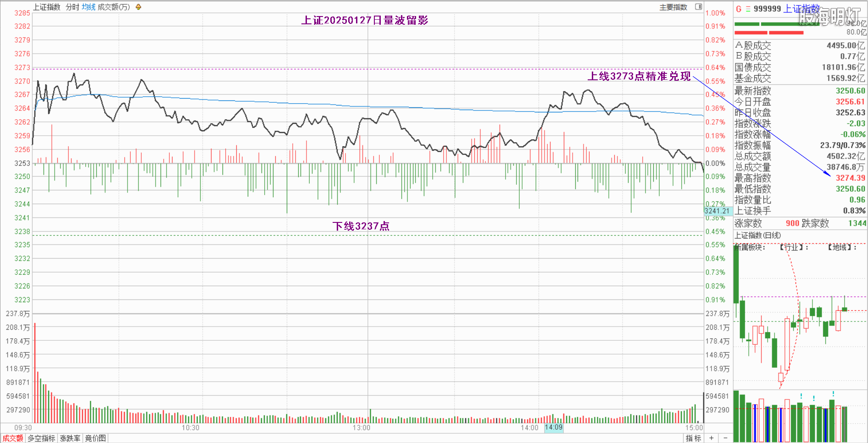Image resolution: width=868 pixels, height=443 pixels.
Task: Click the 15:00 time axis label
Action: (694, 427)
